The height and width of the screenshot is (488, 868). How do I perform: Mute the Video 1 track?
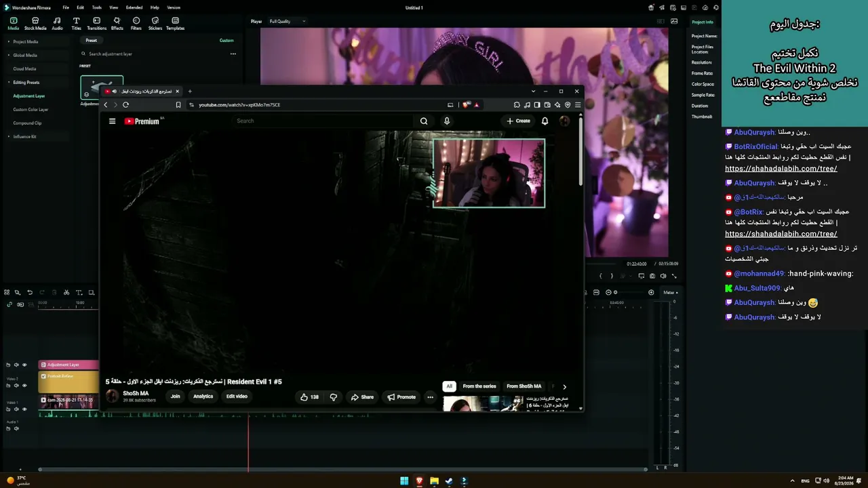[x=16, y=409]
